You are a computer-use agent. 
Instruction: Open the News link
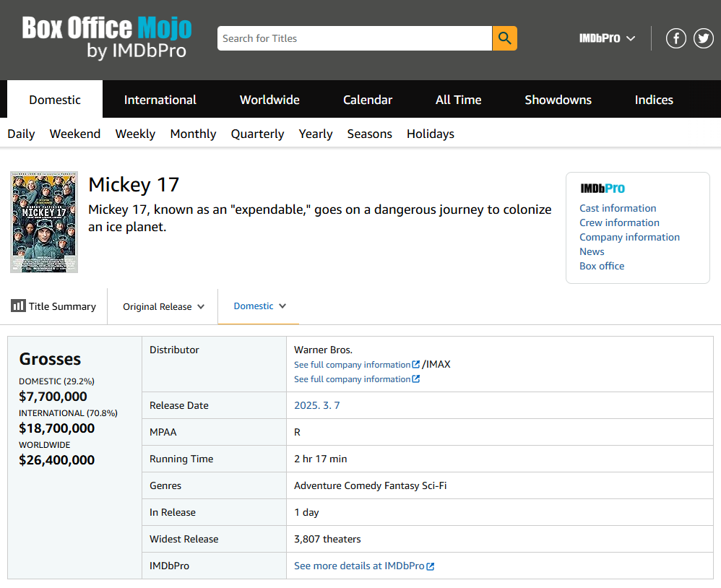coord(592,251)
